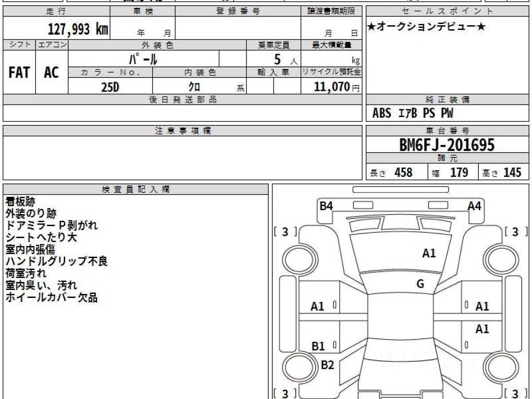Screen dimensions: 532x399
Task: Click the 検査員記入欄 heading
Action: [136, 189]
